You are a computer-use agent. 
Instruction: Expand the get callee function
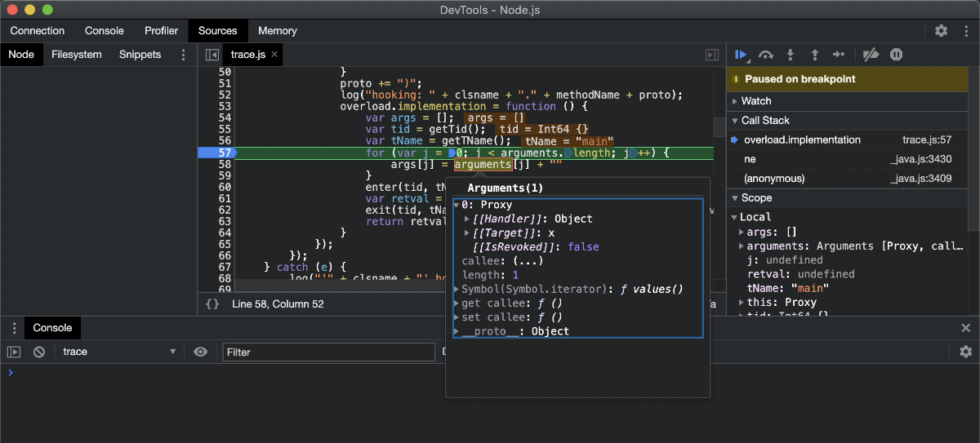(457, 303)
